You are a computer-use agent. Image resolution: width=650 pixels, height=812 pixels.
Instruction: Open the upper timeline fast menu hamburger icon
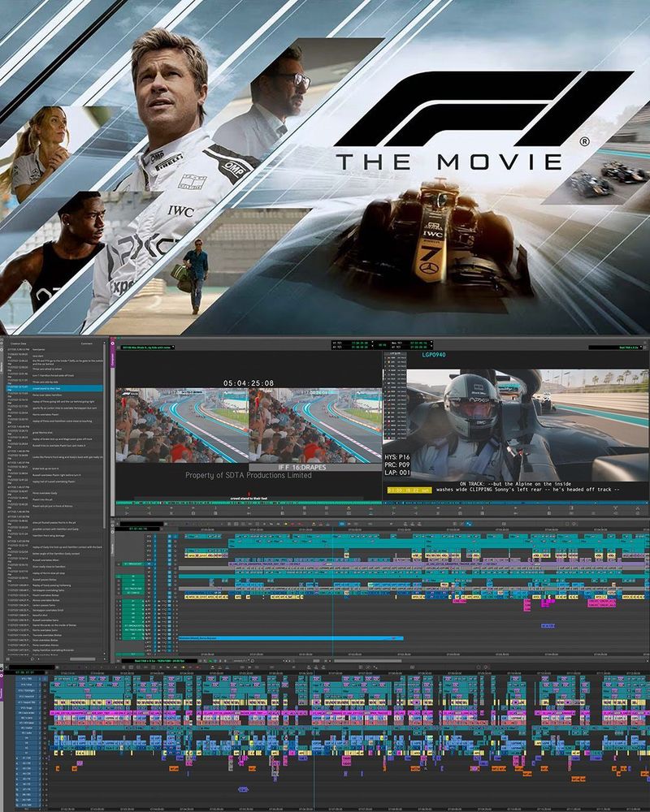pos(118,661)
